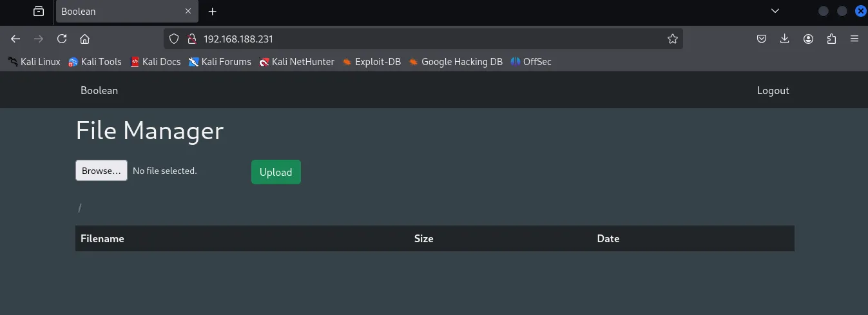Open a new tab with plus
This screenshot has width=868, height=315.
pos(213,12)
